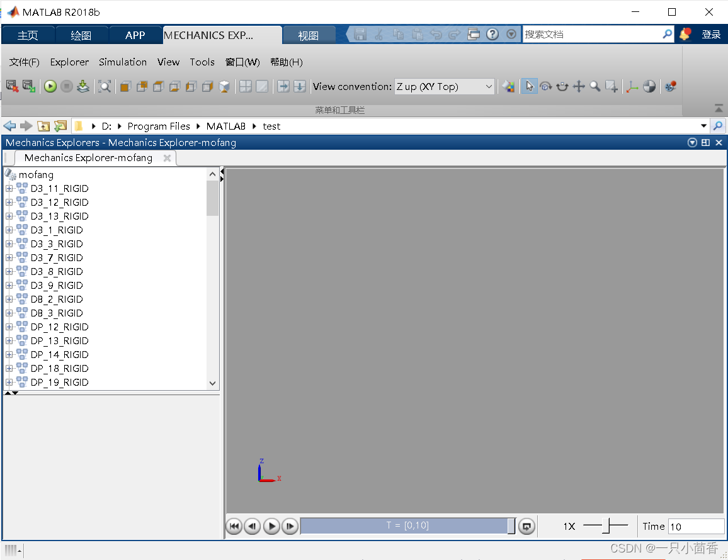Screen dimensions: 728x560
Task: Open the scene color/visual settings icon
Action: pyautogui.click(x=509, y=86)
